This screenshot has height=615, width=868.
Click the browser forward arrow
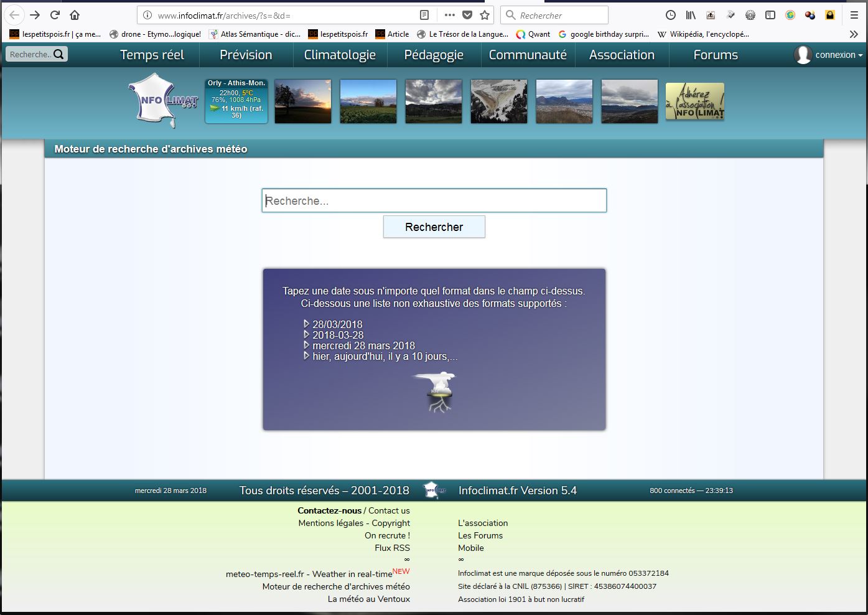click(35, 15)
